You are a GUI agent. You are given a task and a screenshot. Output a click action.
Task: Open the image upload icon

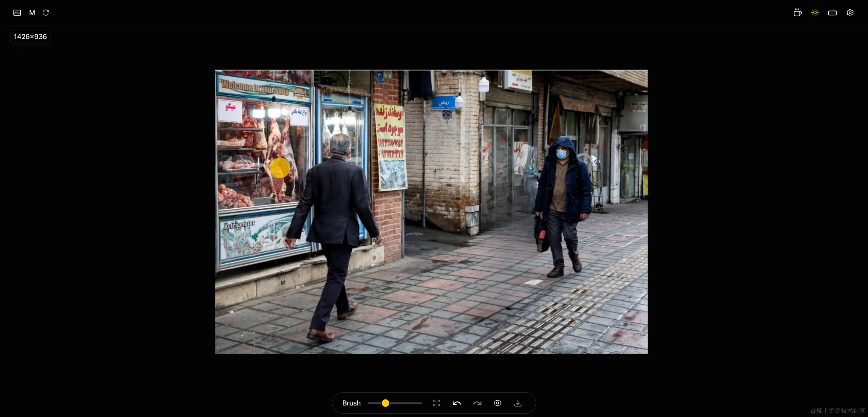tap(17, 13)
